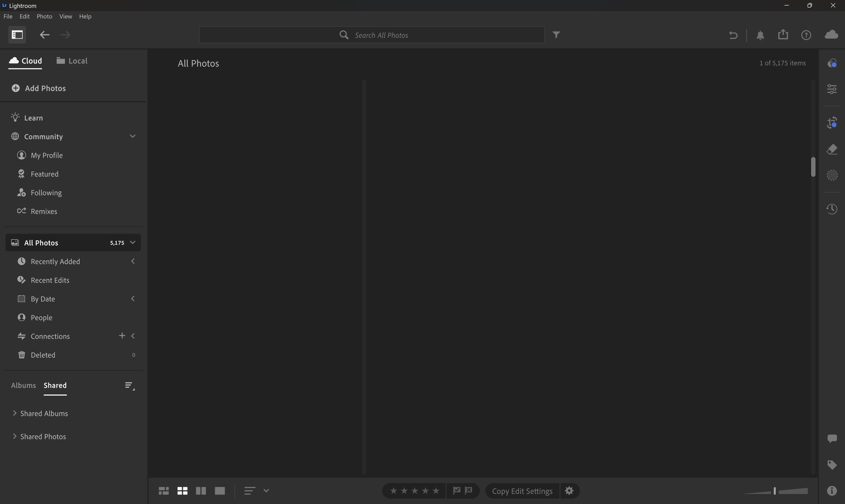Select the Crop and rotate tool

pyautogui.click(x=831, y=123)
